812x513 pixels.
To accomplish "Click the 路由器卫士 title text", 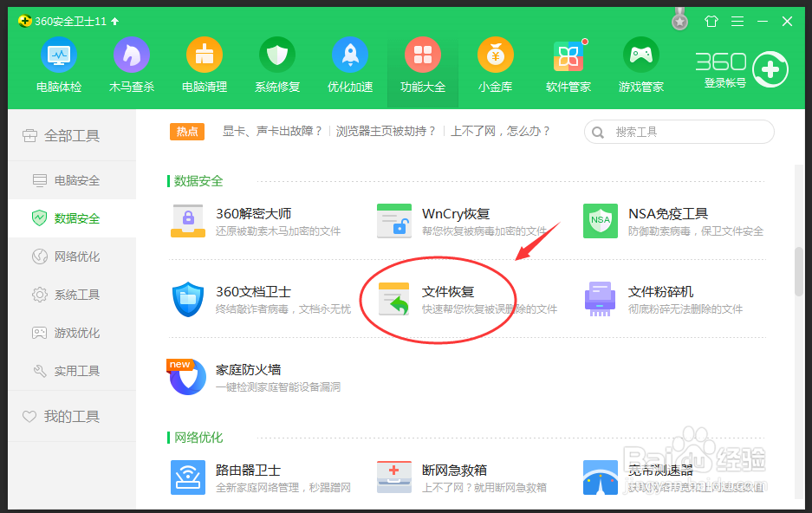I will pos(248,470).
